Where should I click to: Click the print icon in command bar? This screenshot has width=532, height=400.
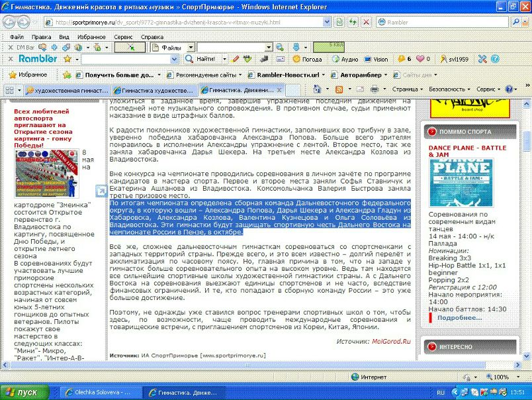(x=374, y=89)
